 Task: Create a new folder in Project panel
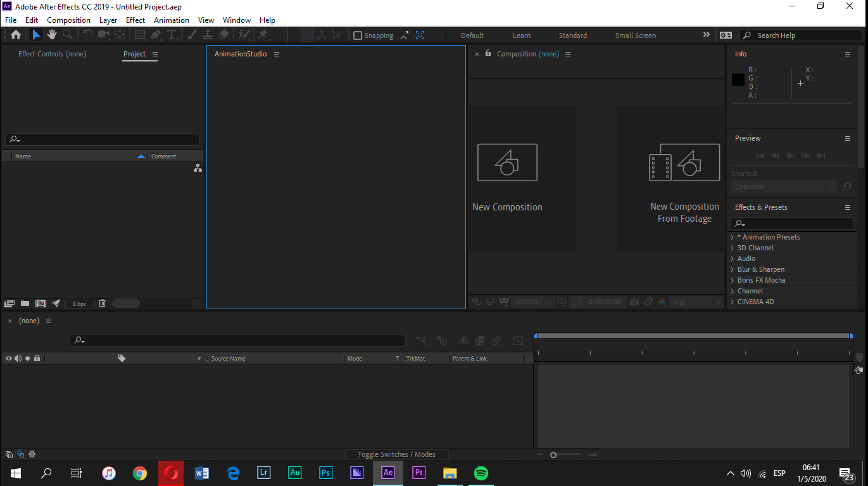coord(25,304)
